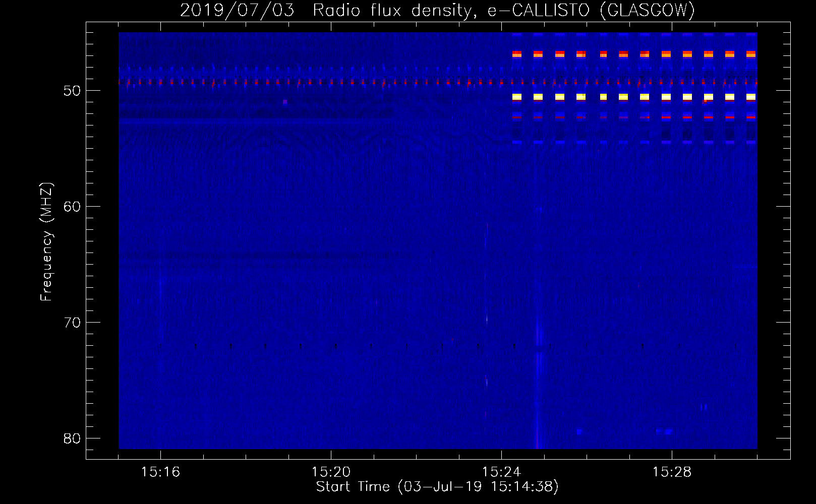
Task: Click the 15:24 time tick label
Action: (501, 472)
